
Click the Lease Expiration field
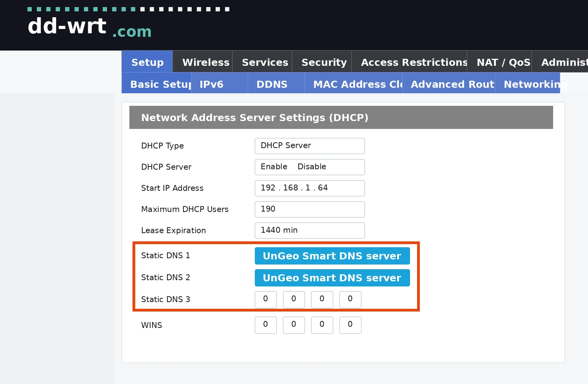(x=310, y=230)
